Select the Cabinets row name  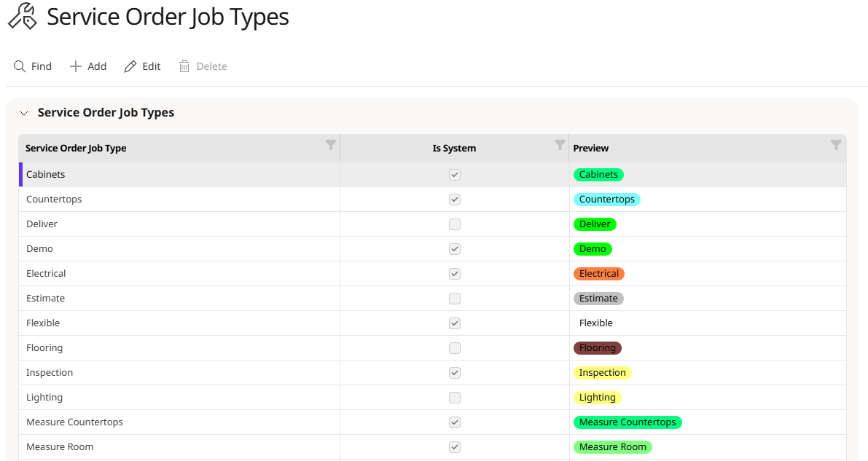(x=45, y=174)
